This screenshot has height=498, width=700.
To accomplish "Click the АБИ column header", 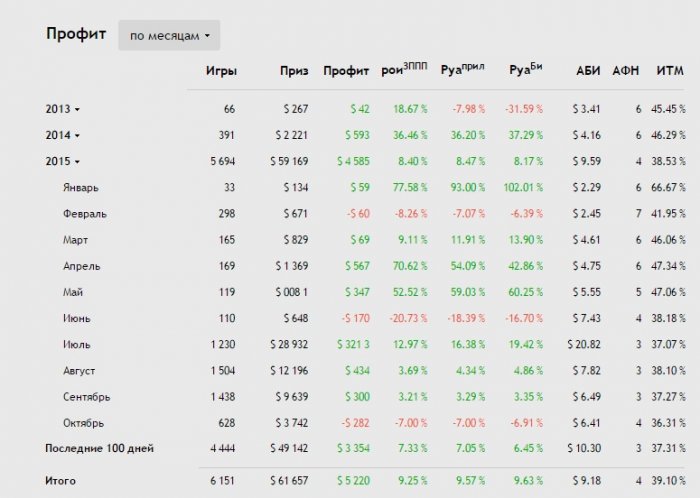I will [588, 70].
